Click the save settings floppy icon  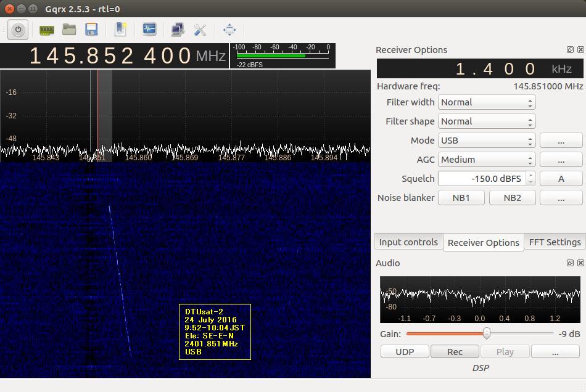pos(91,30)
